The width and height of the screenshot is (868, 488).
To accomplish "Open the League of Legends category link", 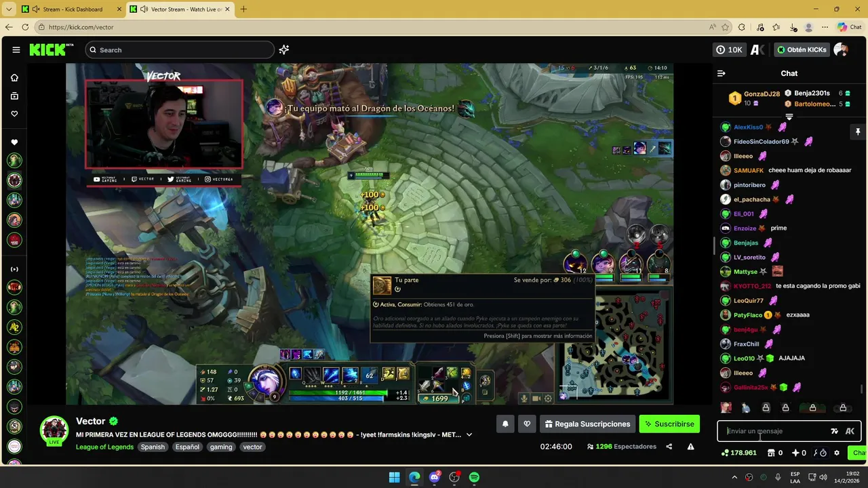I will click(104, 447).
